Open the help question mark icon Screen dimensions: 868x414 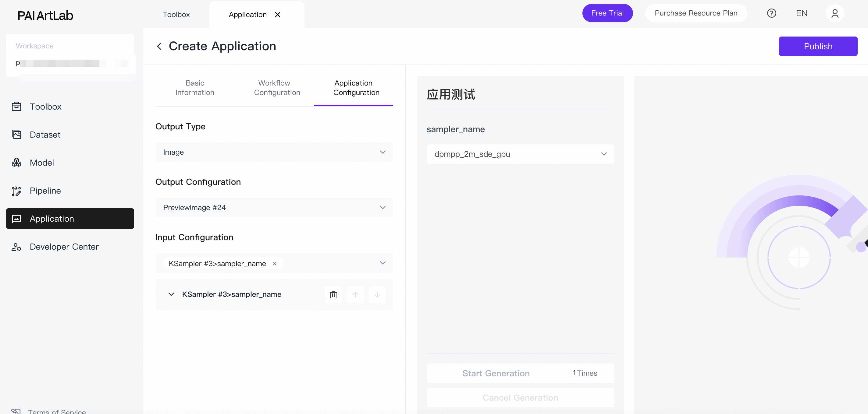(771, 13)
